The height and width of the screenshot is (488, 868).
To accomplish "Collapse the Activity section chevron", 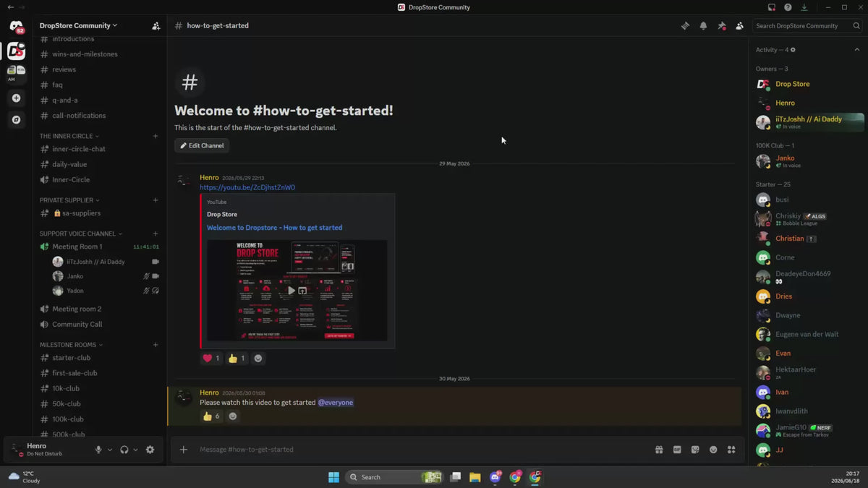I will [x=857, y=50].
